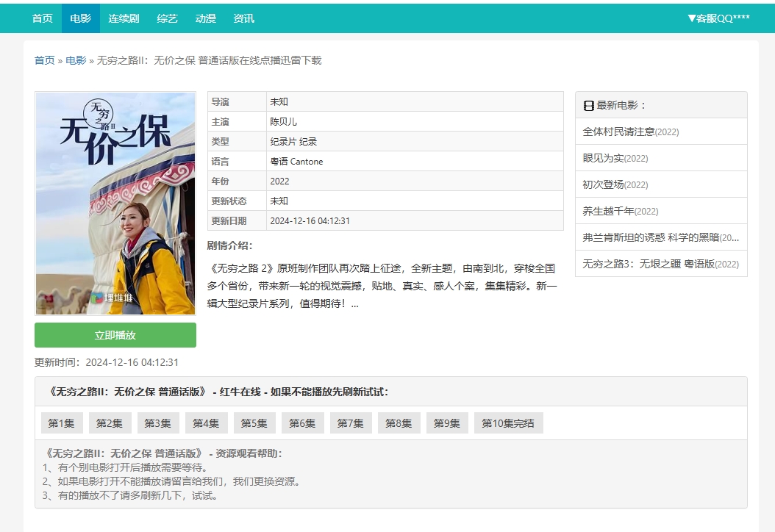Click the language value 粤语 Cantone
Viewport: 775px width, 532px height.
point(296,161)
